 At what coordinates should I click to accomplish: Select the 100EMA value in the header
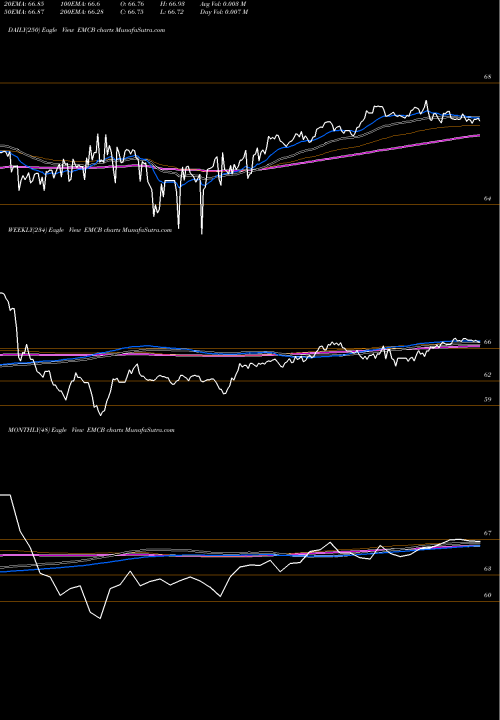[x=80, y=4]
